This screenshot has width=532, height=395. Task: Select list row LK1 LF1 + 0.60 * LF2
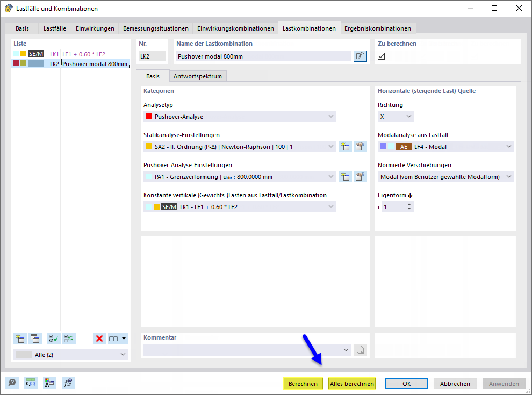click(70, 54)
